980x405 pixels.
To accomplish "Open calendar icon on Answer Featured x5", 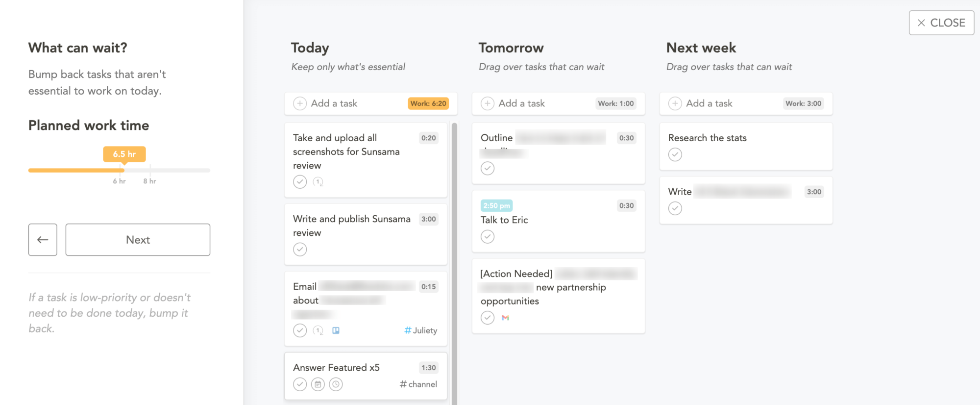I will click(x=318, y=384).
